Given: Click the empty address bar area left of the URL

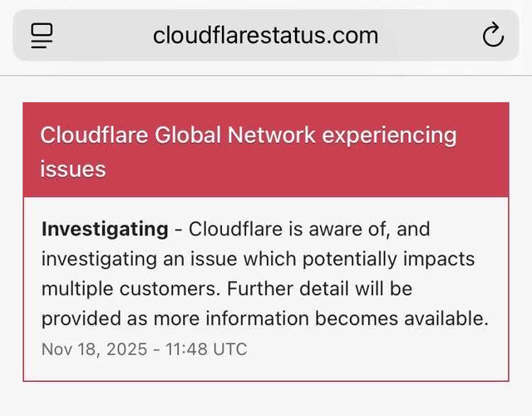Looking at the screenshot, I should (x=100, y=35).
